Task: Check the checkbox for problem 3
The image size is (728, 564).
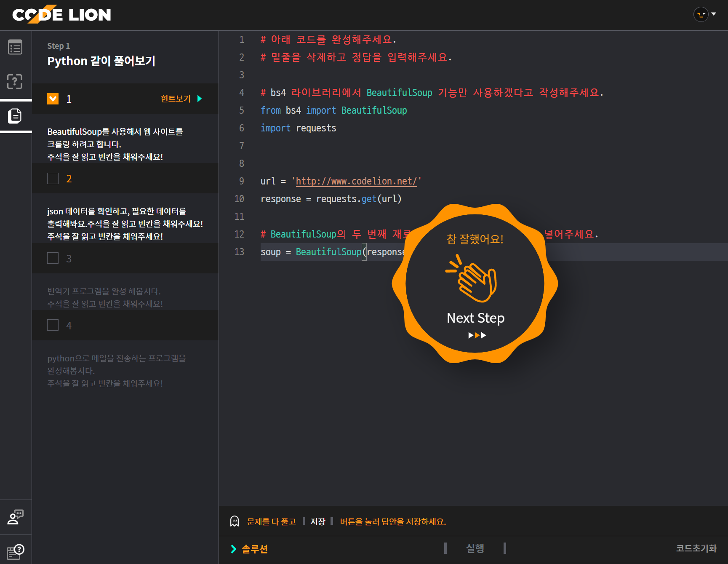Action: click(x=53, y=258)
